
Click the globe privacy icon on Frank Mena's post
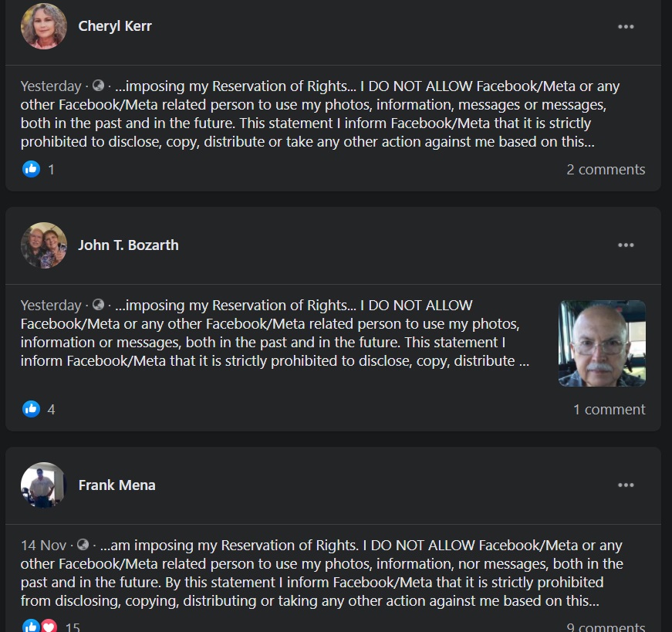click(x=83, y=545)
